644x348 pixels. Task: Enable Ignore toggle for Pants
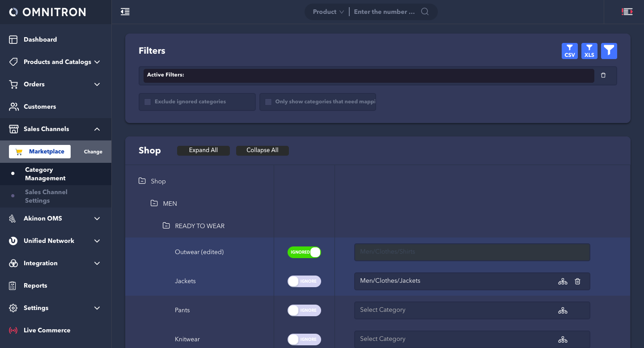pos(304,310)
